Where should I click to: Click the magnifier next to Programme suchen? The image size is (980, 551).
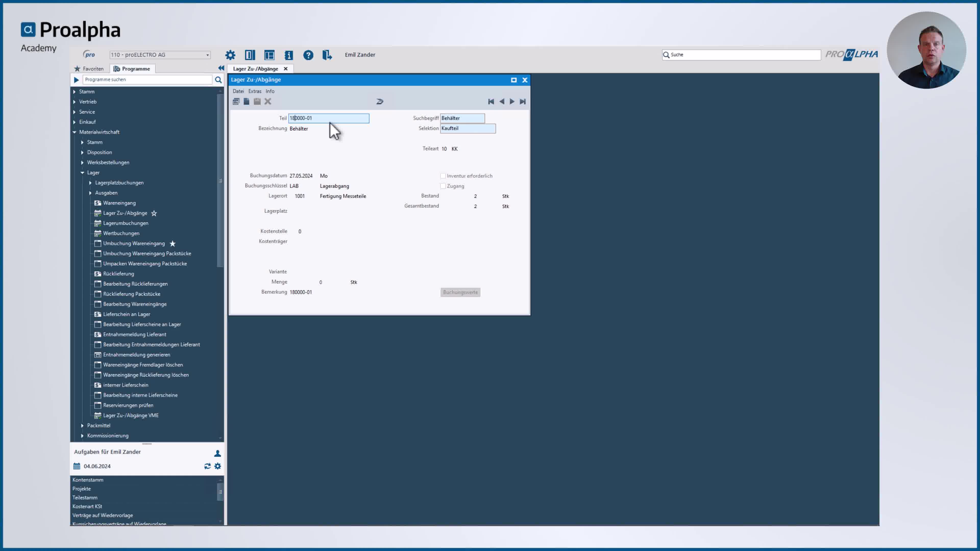218,80
